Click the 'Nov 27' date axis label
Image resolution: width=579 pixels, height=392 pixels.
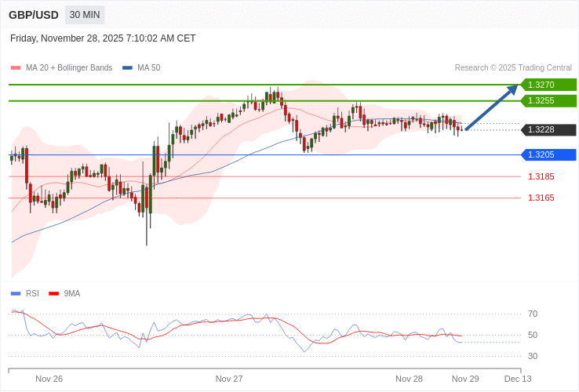229,379
